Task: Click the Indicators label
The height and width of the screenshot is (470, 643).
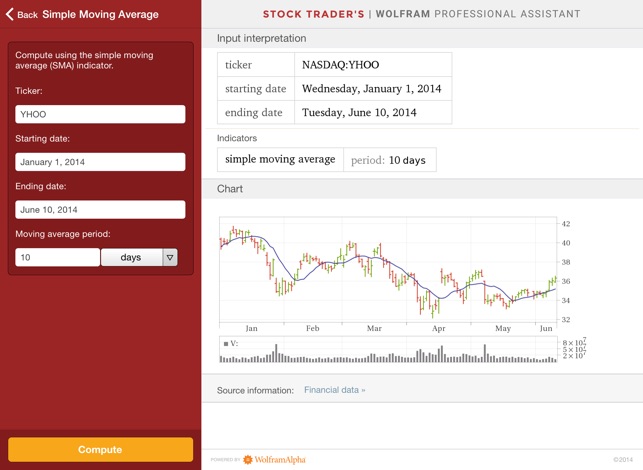Action: coord(237,138)
